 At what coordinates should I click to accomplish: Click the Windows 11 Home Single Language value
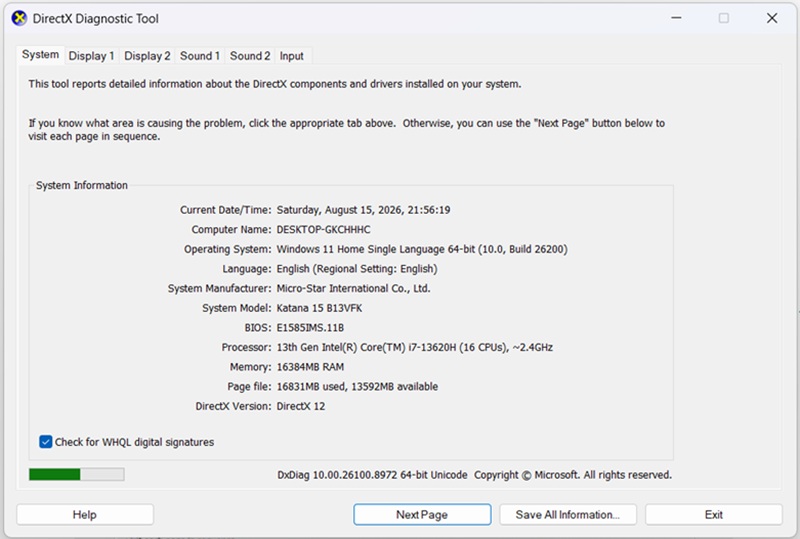[422, 249]
